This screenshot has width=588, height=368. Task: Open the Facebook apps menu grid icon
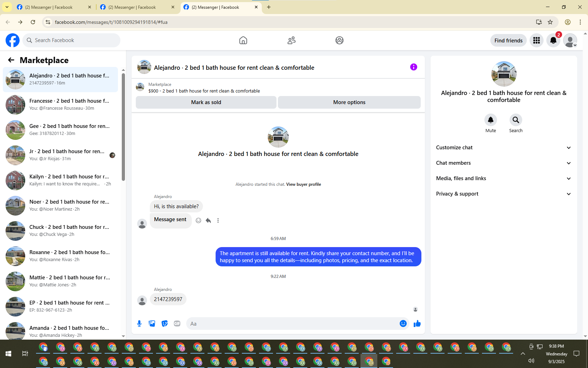click(537, 40)
